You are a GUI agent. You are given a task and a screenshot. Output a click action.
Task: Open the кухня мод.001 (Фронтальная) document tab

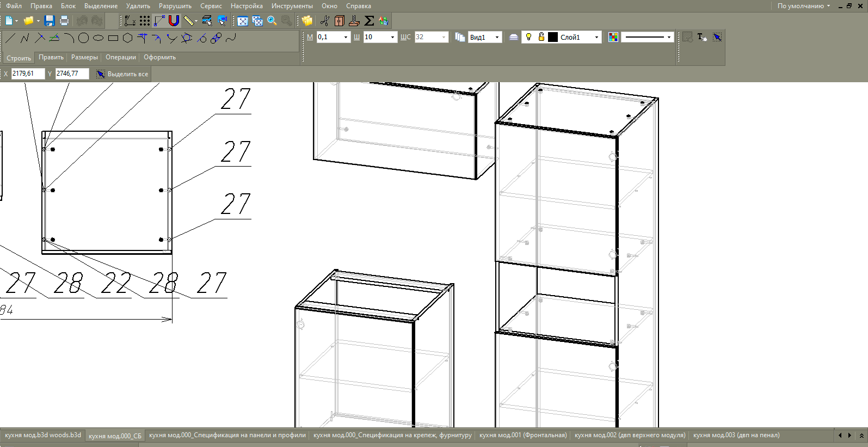point(523,435)
